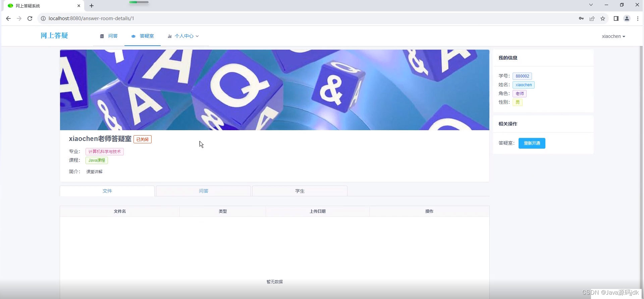Expand the 个人中心 dropdown menu
This screenshot has width=644, height=299.
click(x=183, y=36)
